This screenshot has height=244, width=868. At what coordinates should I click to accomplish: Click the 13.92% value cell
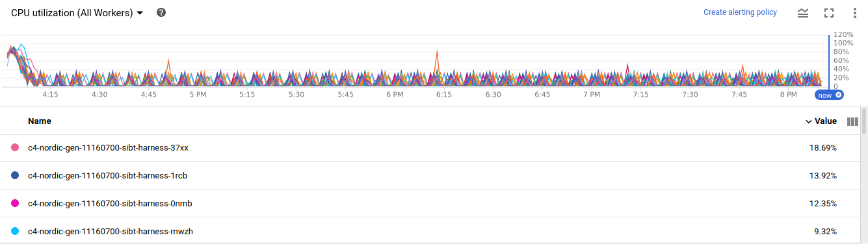coord(822,176)
